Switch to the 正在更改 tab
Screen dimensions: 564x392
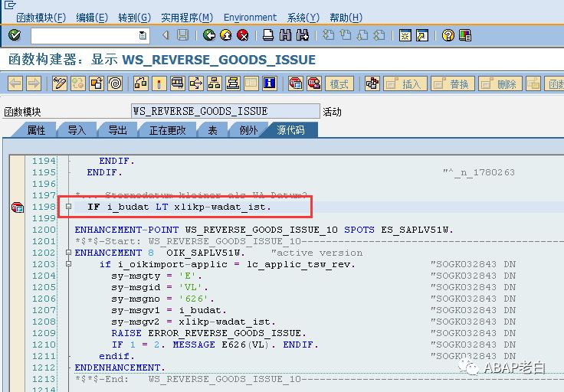click(x=167, y=130)
